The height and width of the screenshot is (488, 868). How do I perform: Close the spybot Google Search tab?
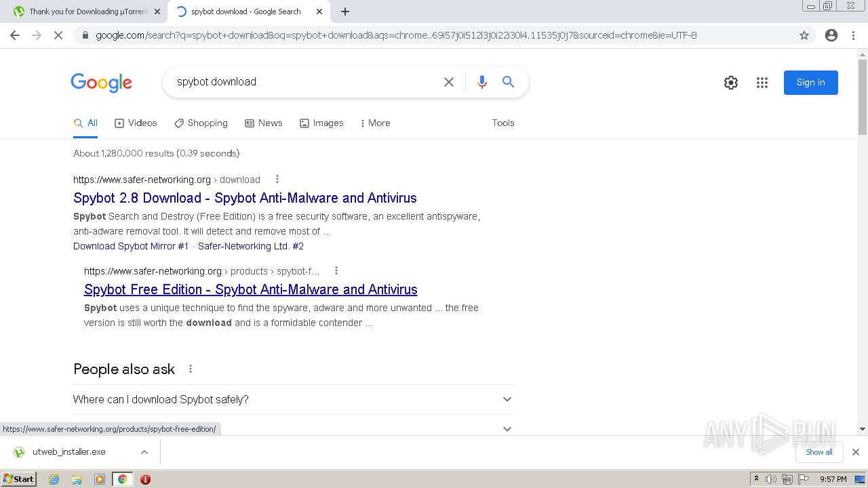pyautogui.click(x=319, y=12)
